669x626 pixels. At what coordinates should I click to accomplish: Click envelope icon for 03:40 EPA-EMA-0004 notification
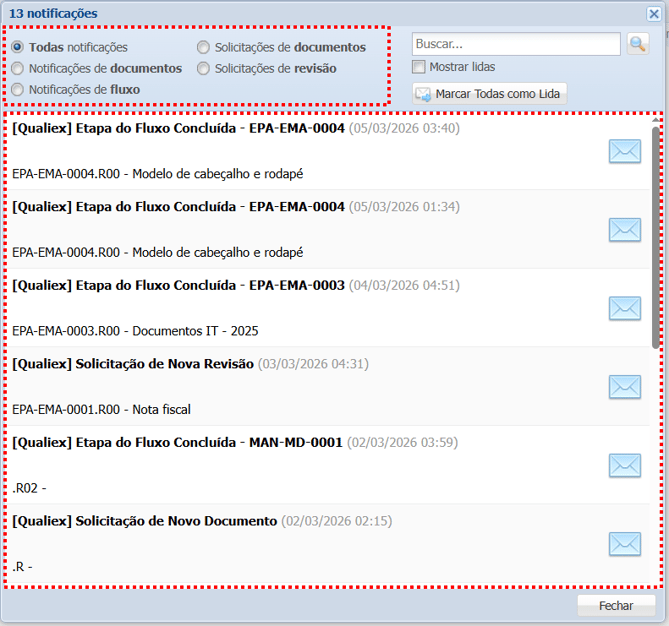[625, 151]
